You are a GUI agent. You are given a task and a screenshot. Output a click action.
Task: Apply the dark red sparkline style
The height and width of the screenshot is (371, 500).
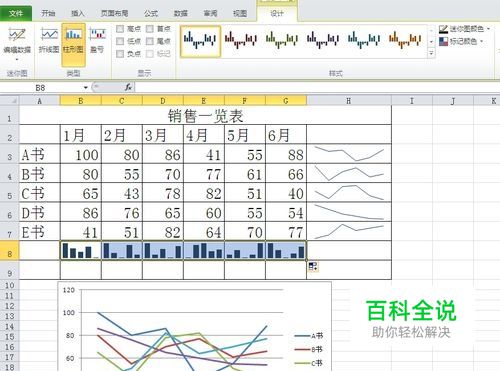coord(241,41)
